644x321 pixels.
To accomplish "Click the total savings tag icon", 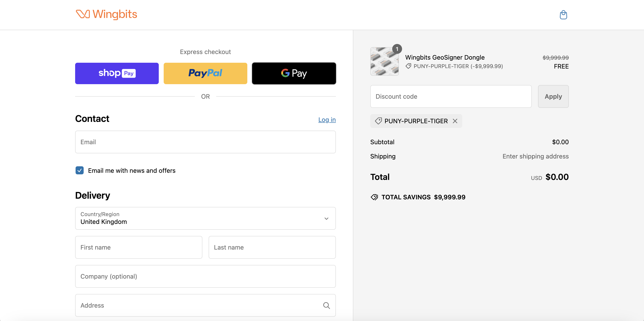I will pyautogui.click(x=374, y=197).
